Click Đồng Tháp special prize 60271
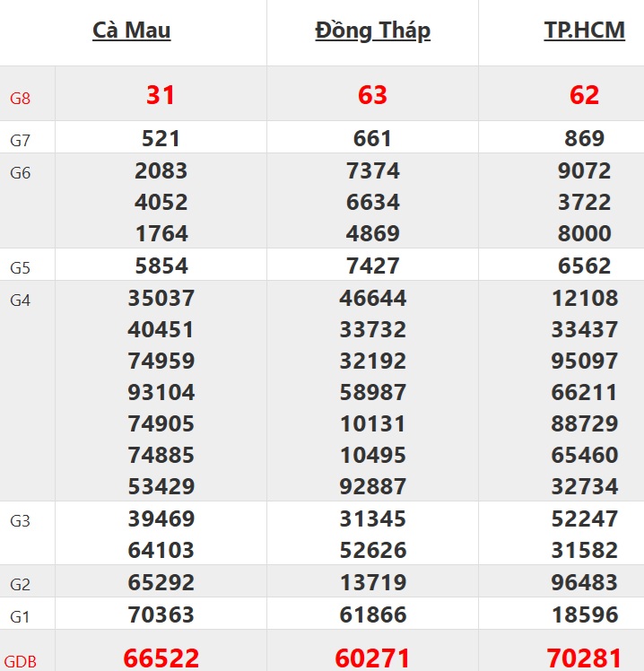The height and width of the screenshot is (671, 644). coord(372,658)
